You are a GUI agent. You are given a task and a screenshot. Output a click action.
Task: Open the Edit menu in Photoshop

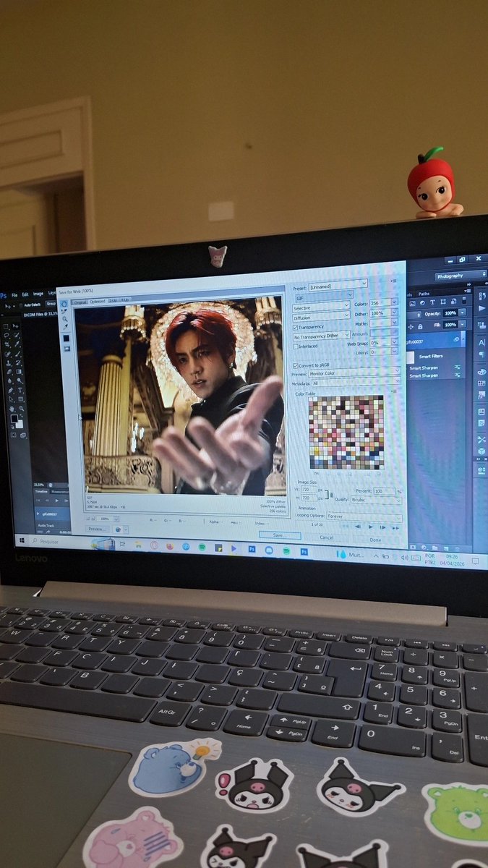click(x=25, y=294)
